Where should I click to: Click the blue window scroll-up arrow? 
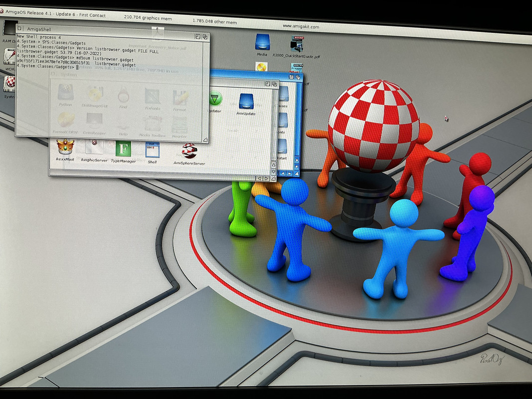tap(297, 160)
